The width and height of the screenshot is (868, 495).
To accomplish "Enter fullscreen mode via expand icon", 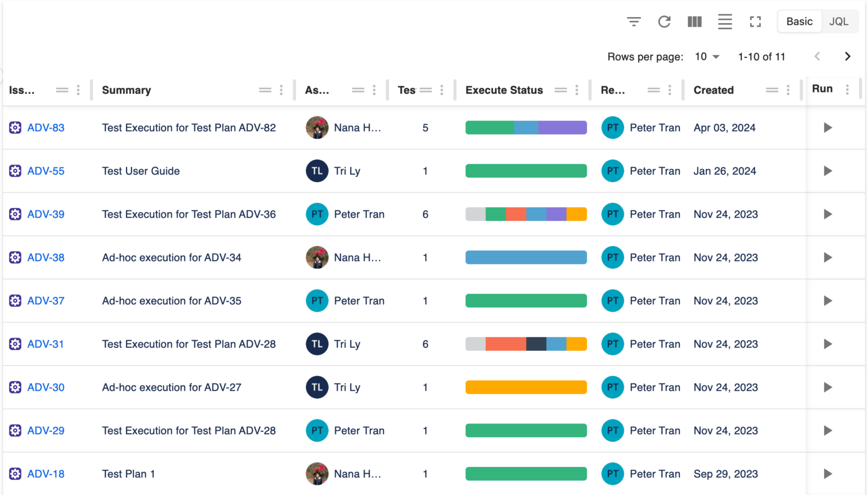I will pyautogui.click(x=755, y=21).
